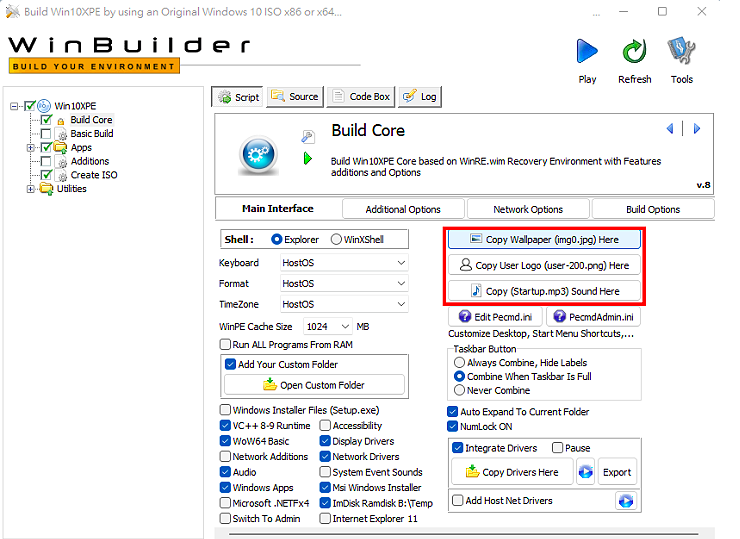740x539 pixels.
Task: Expand the Apps tree node
Action: tap(31, 148)
